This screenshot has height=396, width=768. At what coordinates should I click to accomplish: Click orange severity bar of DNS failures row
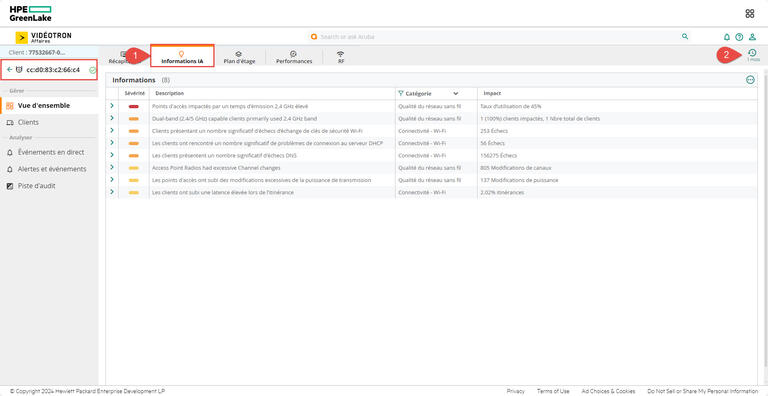point(134,155)
